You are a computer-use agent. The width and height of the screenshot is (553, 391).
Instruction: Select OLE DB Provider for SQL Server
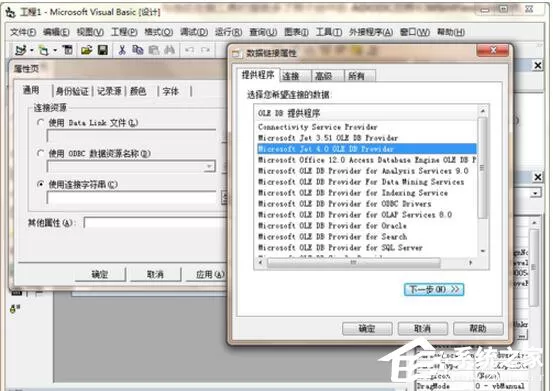pyautogui.click(x=367, y=248)
